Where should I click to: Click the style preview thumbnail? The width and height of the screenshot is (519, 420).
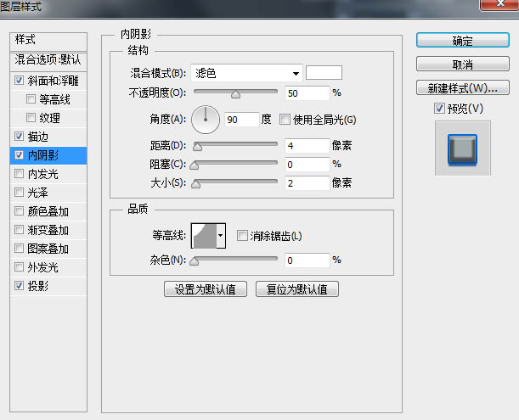[x=462, y=148]
